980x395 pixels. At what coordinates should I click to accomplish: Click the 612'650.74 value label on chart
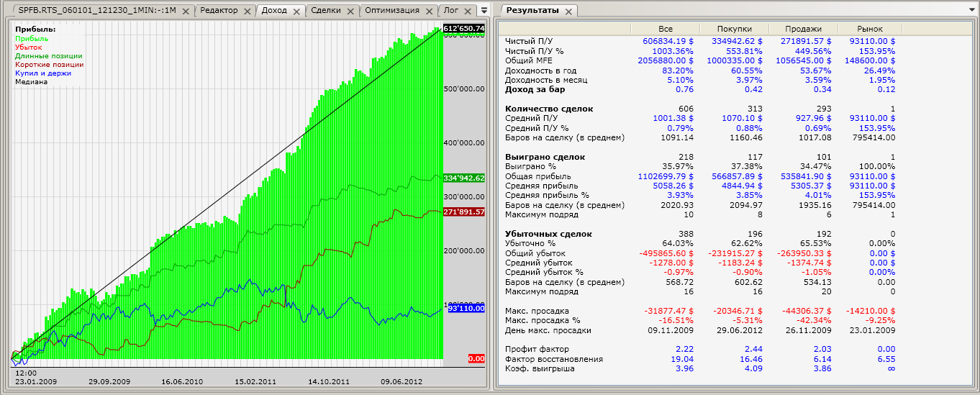pos(464,29)
